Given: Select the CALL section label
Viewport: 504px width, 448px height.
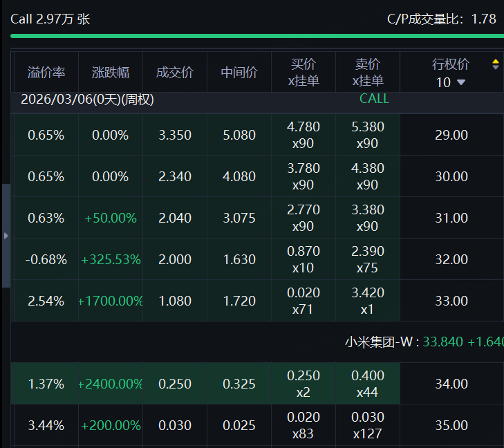Looking at the screenshot, I should tap(374, 99).
